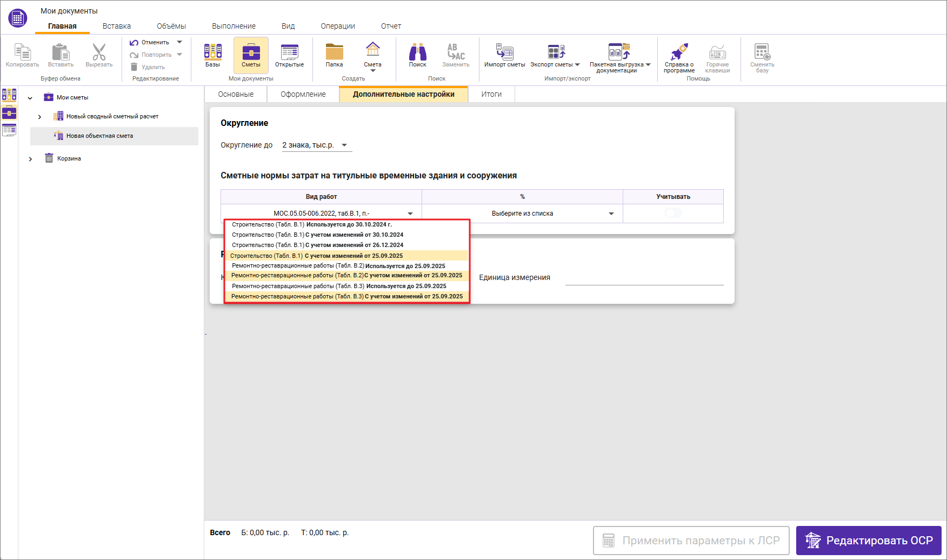947x560 pixels.
Task: Open the Выполнение ribbon tab
Action: pos(234,26)
